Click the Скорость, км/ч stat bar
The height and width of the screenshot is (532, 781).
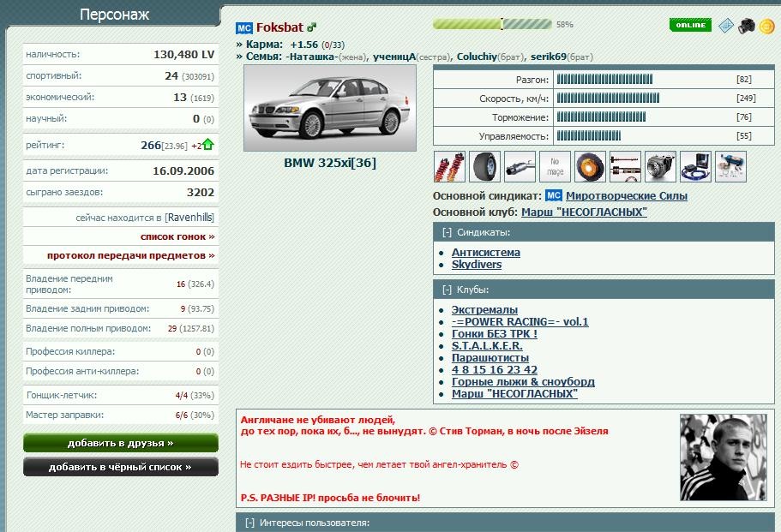tap(608, 98)
